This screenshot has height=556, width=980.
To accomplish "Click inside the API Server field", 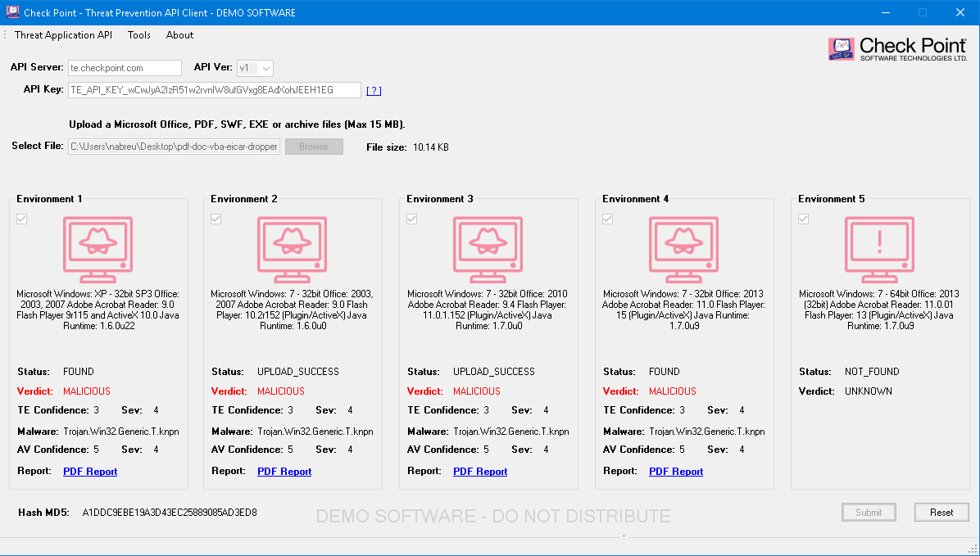I will tap(125, 68).
